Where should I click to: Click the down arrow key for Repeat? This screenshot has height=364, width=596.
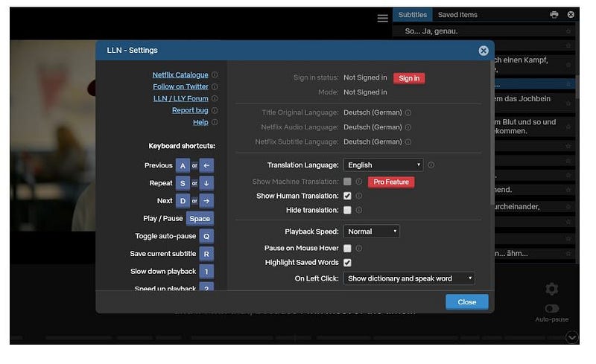(x=206, y=183)
